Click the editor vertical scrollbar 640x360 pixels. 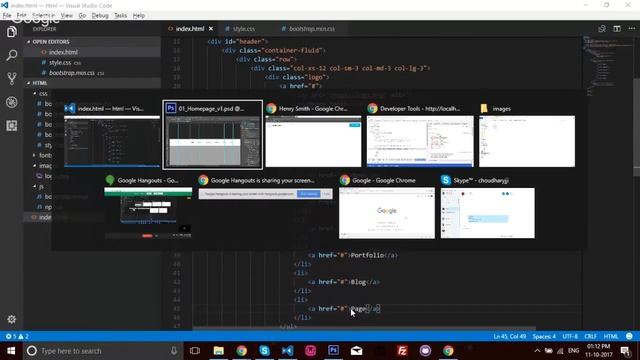pos(636,127)
